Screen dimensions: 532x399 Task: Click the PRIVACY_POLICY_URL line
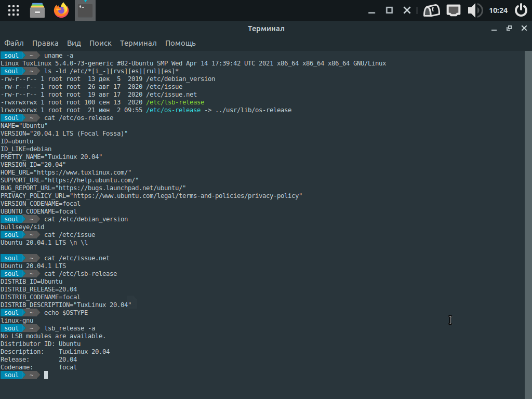(151, 196)
